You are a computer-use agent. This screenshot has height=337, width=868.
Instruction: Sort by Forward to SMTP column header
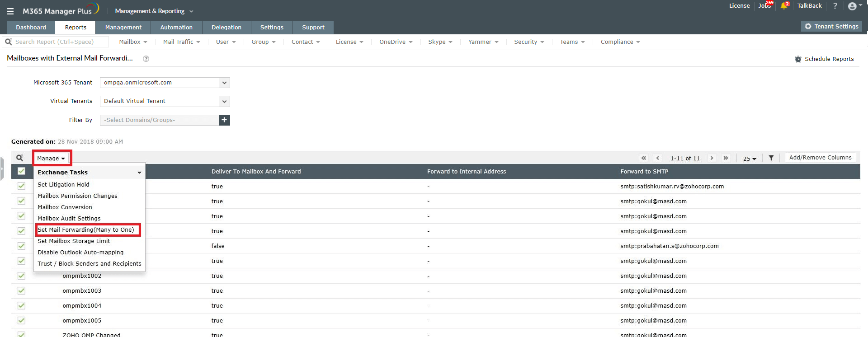[644, 172]
